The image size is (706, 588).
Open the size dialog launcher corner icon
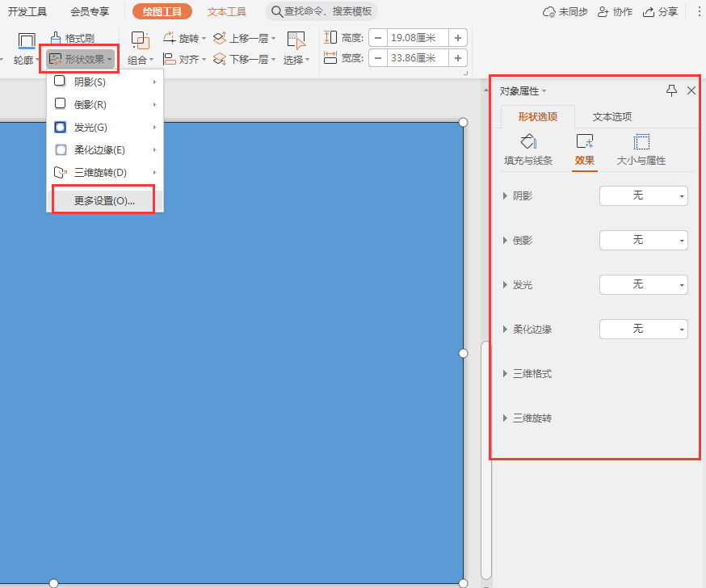(x=465, y=73)
